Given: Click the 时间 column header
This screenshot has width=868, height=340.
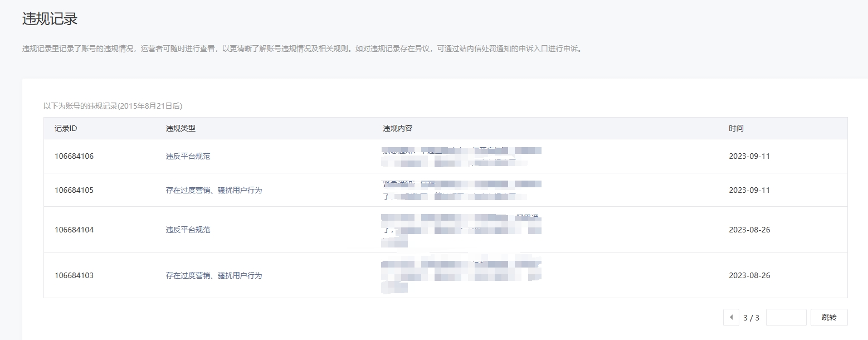Looking at the screenshot, I should pos(736,128).
